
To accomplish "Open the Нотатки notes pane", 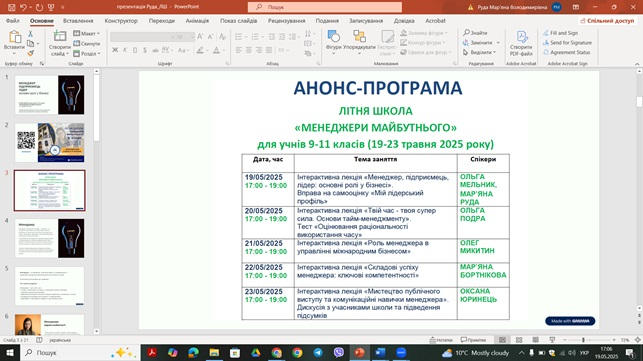I will [441, 340].
